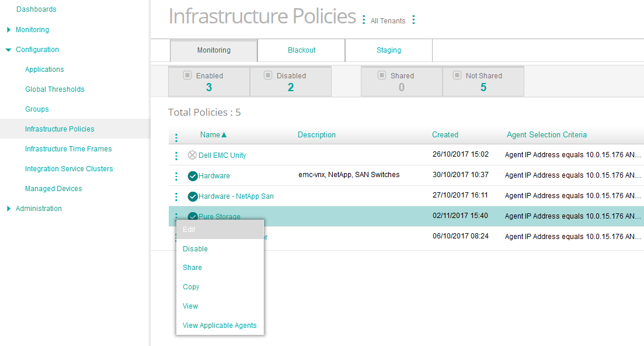The width and height of the screenshot is (644, 346).
Task: Click the kebab menu for Hardware - NetApp San
Action: (176, 196)
